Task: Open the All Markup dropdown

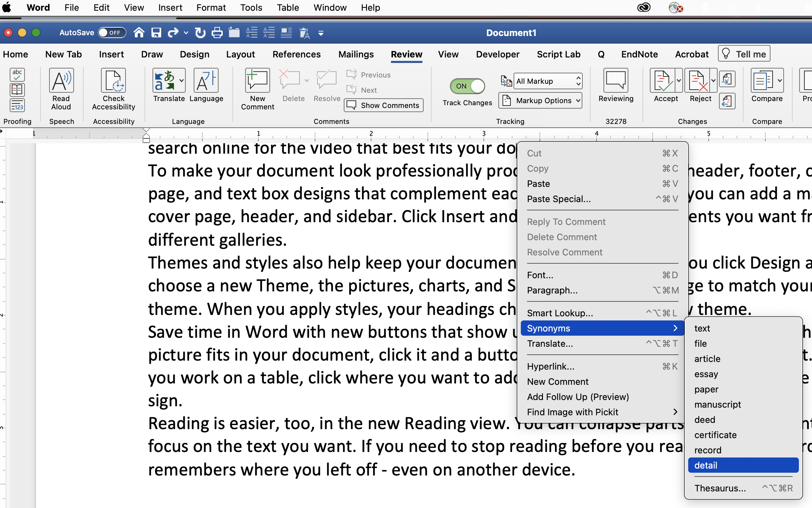Action: (x=547, y=81)
